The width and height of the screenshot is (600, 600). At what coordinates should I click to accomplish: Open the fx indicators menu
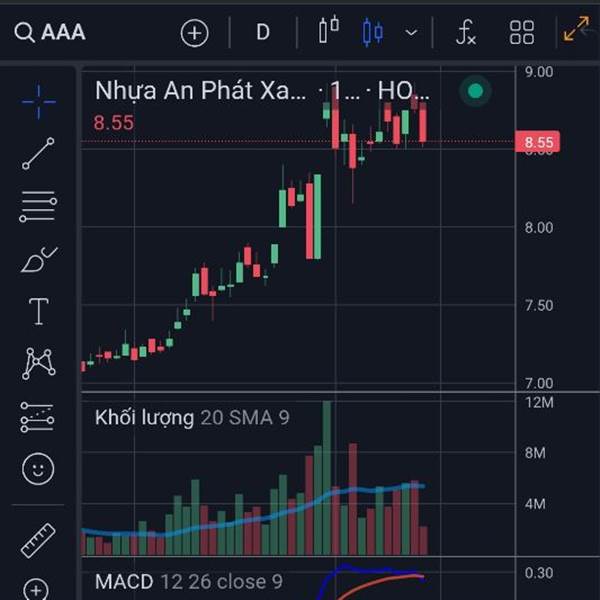click(466, 33)
